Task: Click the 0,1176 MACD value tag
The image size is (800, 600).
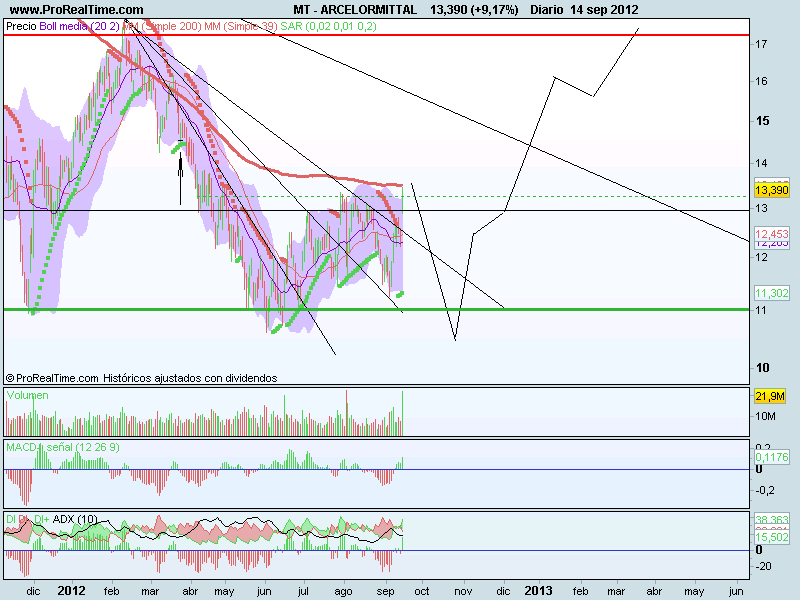Action: point(771,457)
